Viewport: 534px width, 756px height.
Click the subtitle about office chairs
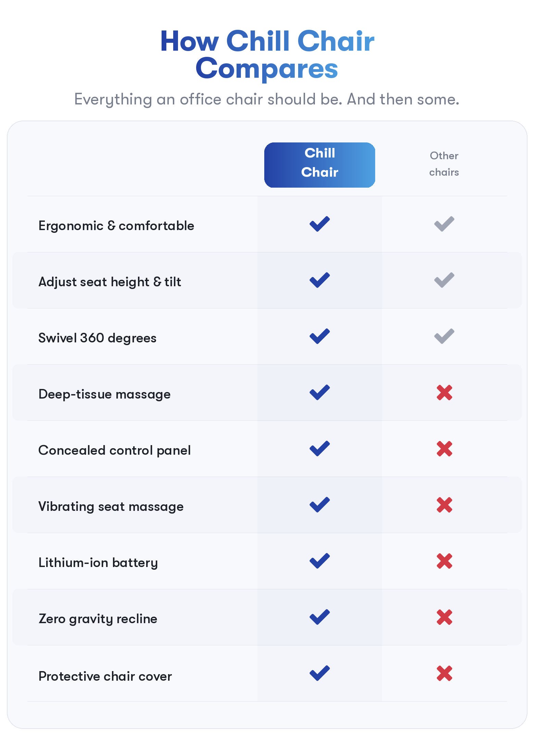pos(267,99)
